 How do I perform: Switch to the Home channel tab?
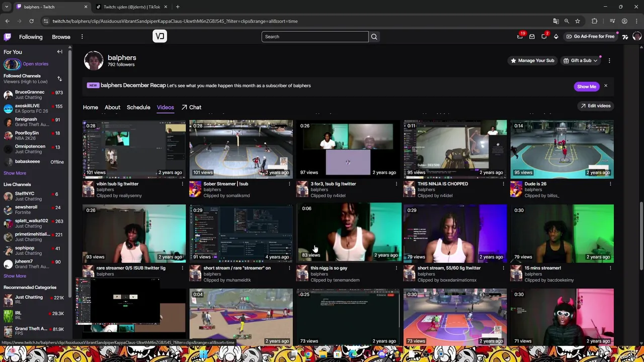pos(91,107)
